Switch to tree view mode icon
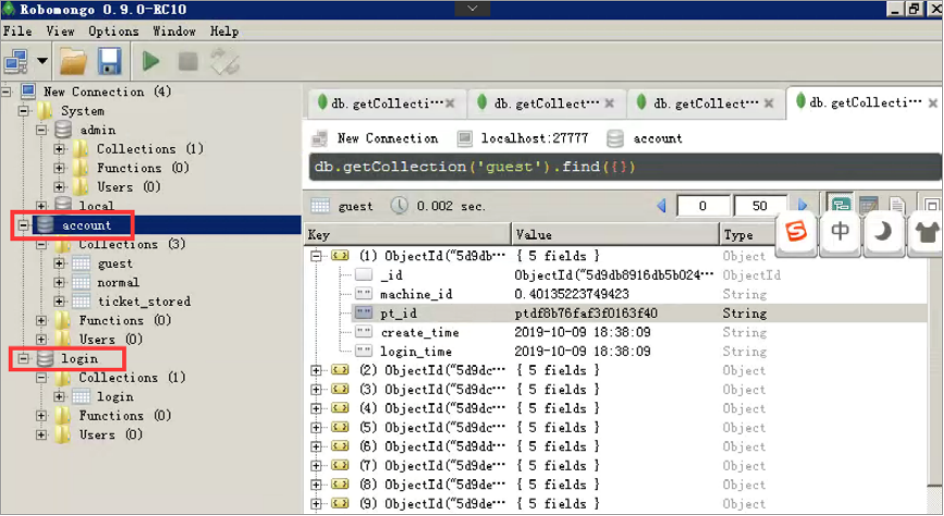This screenshot has width=944, height=516. point(840,204)
